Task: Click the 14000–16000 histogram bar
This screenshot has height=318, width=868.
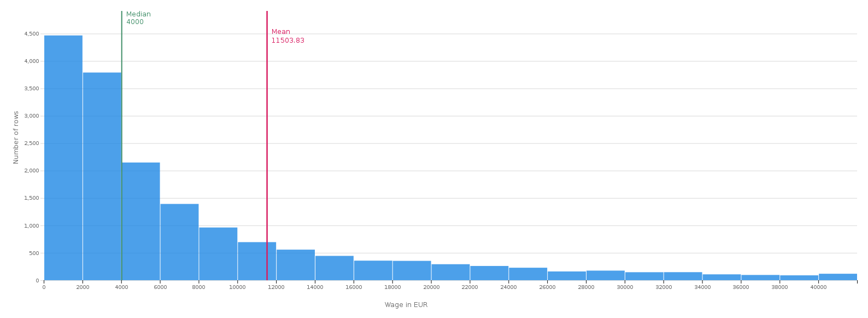Action: 335,268
